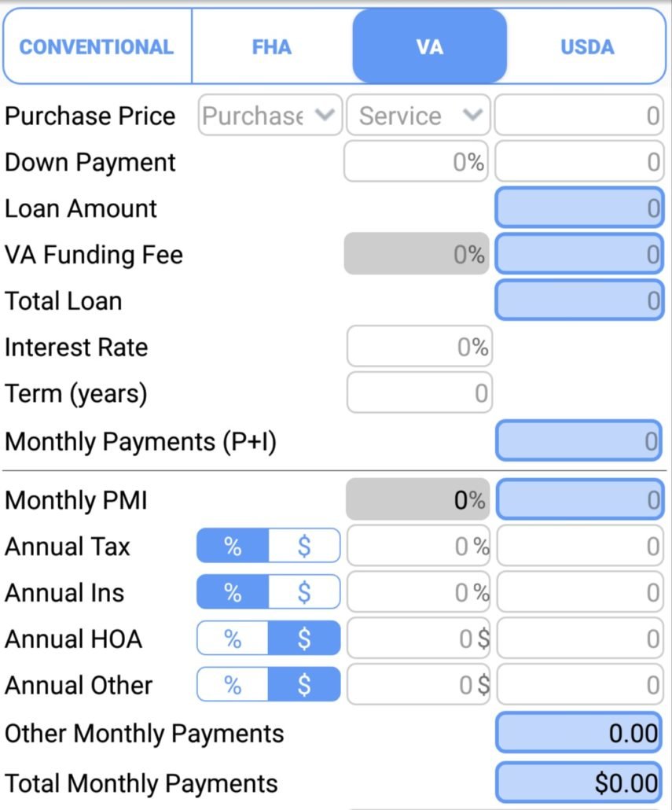The width and height of the screenshot is (672, 810).
Task: Select dollar mode for Annual Other
Action: tap(304, 685)
